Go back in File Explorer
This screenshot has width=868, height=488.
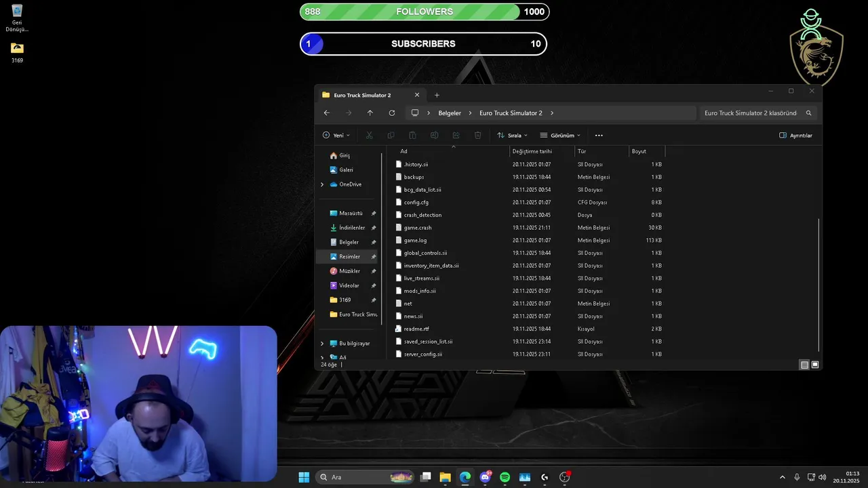point(326,113)
